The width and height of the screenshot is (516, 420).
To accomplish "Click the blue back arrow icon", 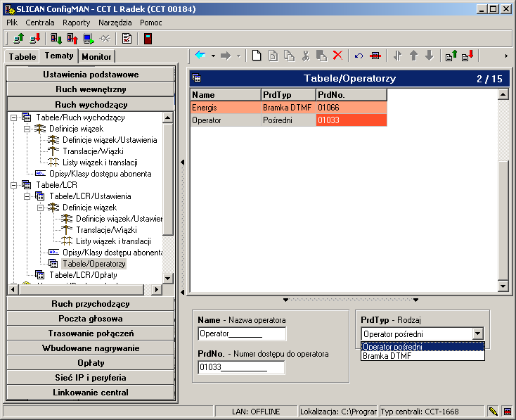I will 200,56.
